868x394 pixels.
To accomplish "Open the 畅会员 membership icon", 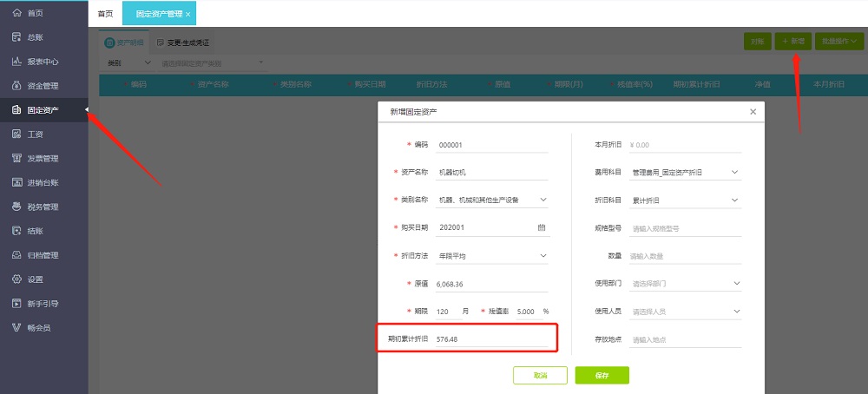I will pos(16,327).
